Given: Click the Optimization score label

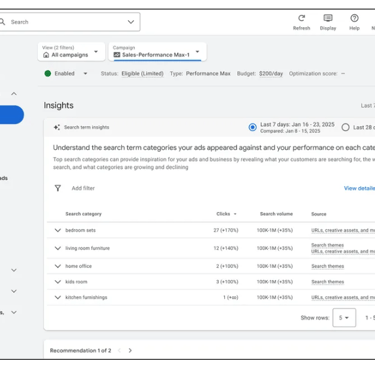Looking at the screenshot, I should 313,74.
